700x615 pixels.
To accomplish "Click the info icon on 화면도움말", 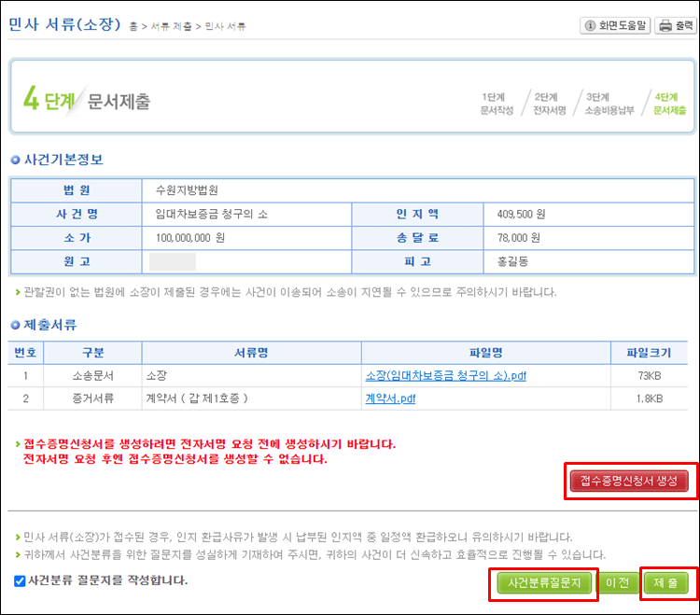I will pyautogui.click(x=590, y=25).
